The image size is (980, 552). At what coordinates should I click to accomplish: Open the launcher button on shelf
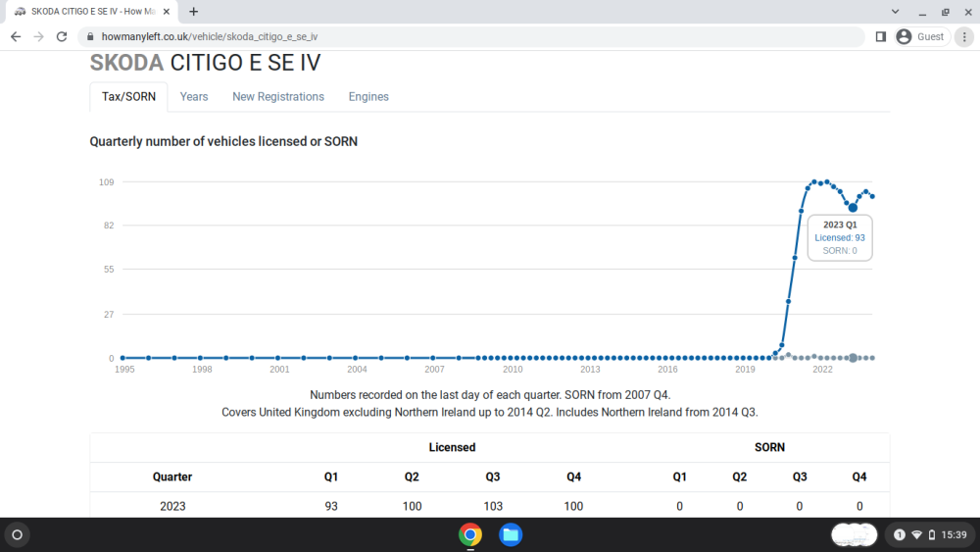(18, 535)
